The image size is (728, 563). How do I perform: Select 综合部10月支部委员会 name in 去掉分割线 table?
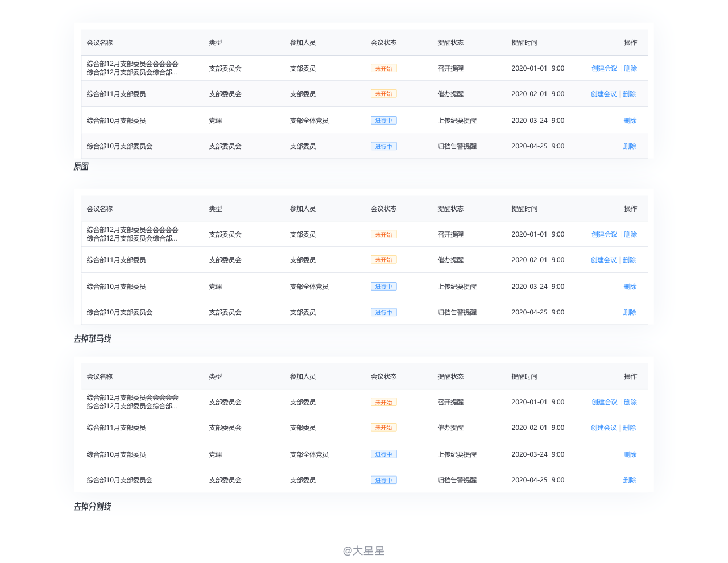point(119,480)
